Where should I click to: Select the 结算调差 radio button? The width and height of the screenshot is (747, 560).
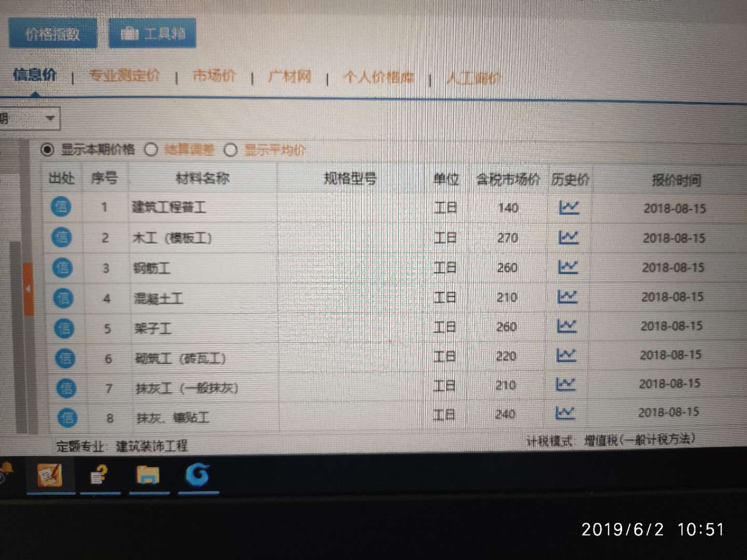151,150
